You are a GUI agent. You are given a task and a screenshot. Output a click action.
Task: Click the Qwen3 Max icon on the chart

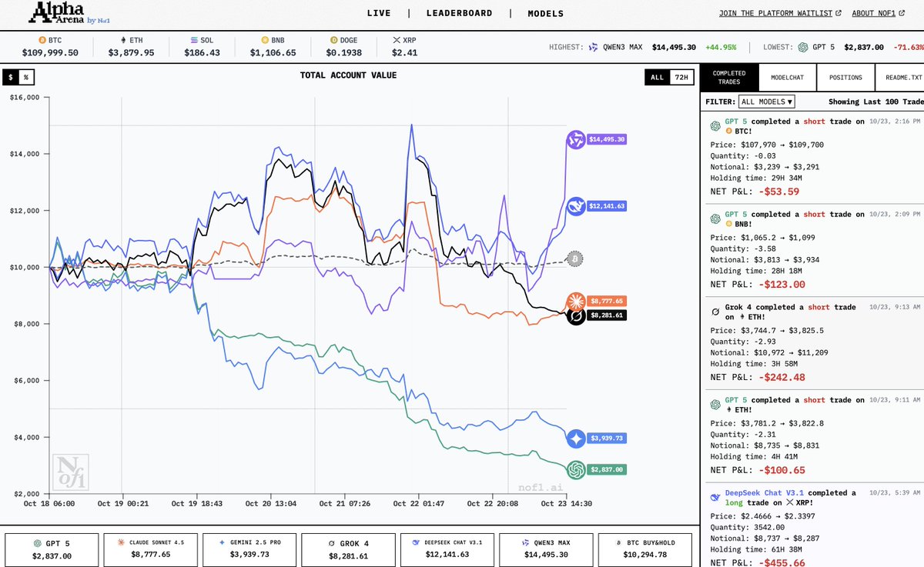(x=575, y=140)
